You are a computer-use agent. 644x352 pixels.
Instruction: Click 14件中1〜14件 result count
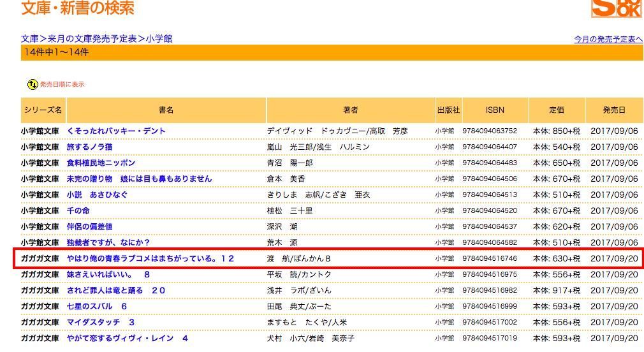tap(56, 52)
